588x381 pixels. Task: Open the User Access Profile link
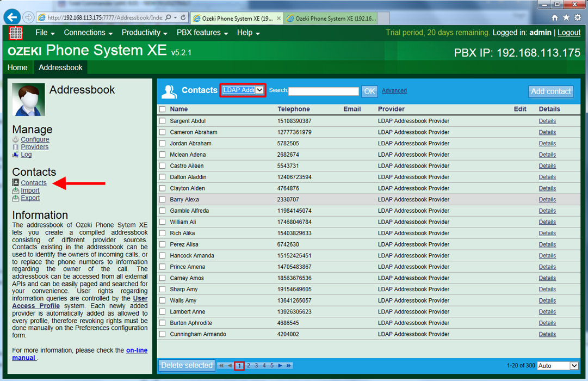pos(80,302)
